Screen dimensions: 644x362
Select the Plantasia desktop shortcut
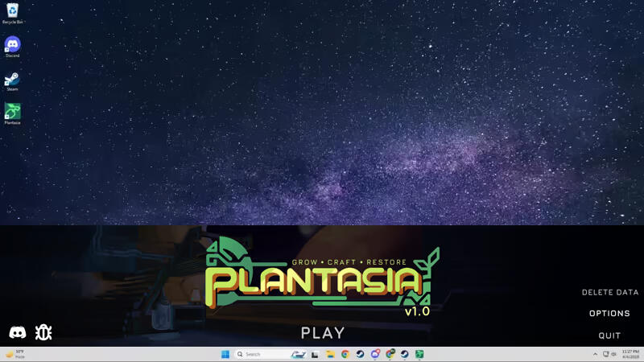point(12,113)
